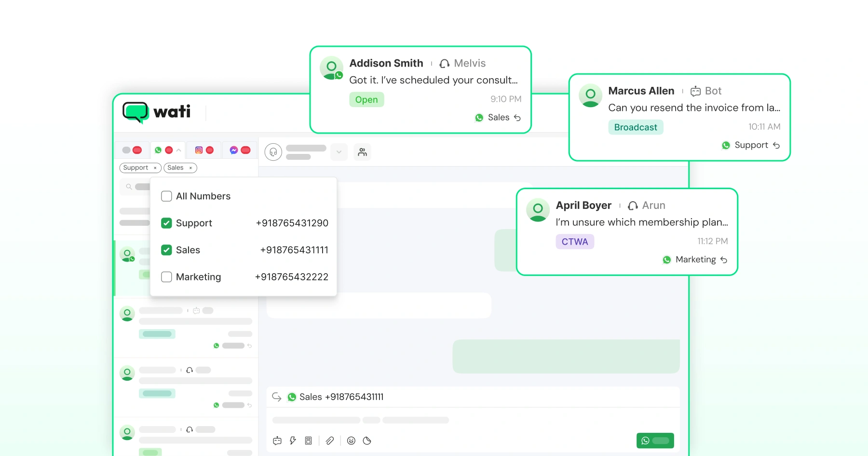The height and width of the screenshot is (456, 868).
Task: Open the all-channels tab with grey dot
Action: (x=132, y=150)
